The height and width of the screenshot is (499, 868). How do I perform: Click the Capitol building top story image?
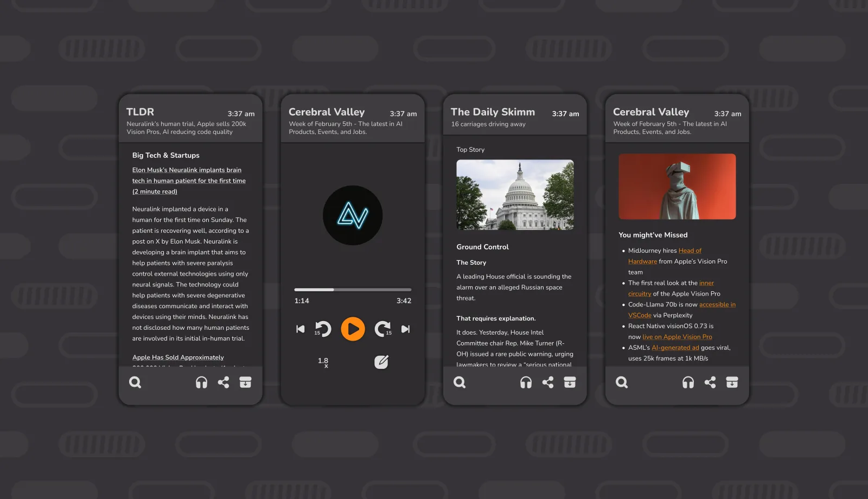[x=515, y=195]
